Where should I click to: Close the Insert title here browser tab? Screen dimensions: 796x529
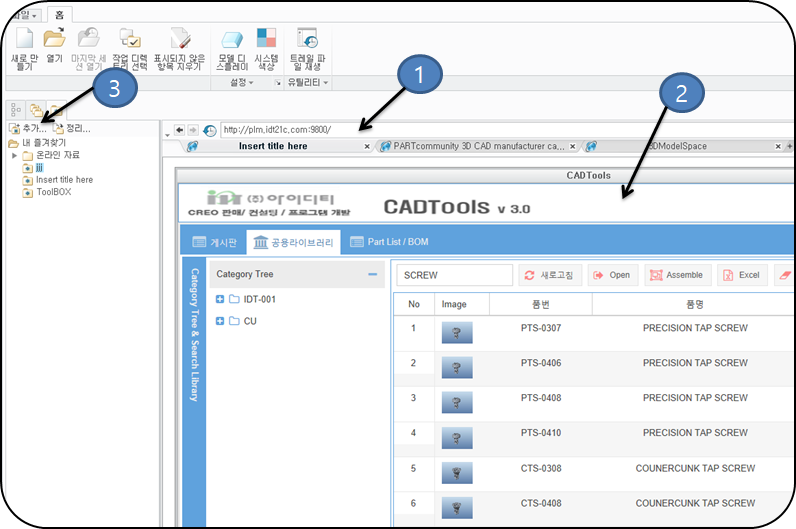pyautogui.click(x=367, y=147)
